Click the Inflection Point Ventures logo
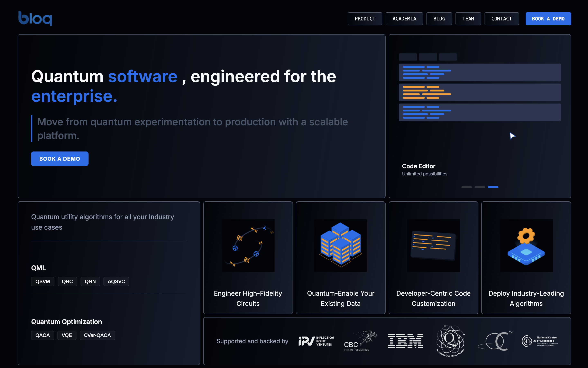This screenshot has height=368, width=588. (316, 341)
